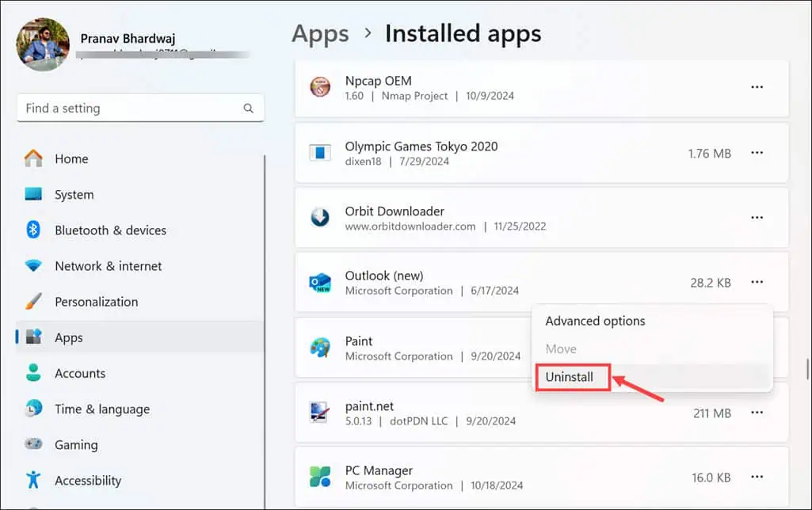Open the options menu for paint.net
Image resolution: width=812 pixels, height=510 pixels.
(x=757, y=412)
